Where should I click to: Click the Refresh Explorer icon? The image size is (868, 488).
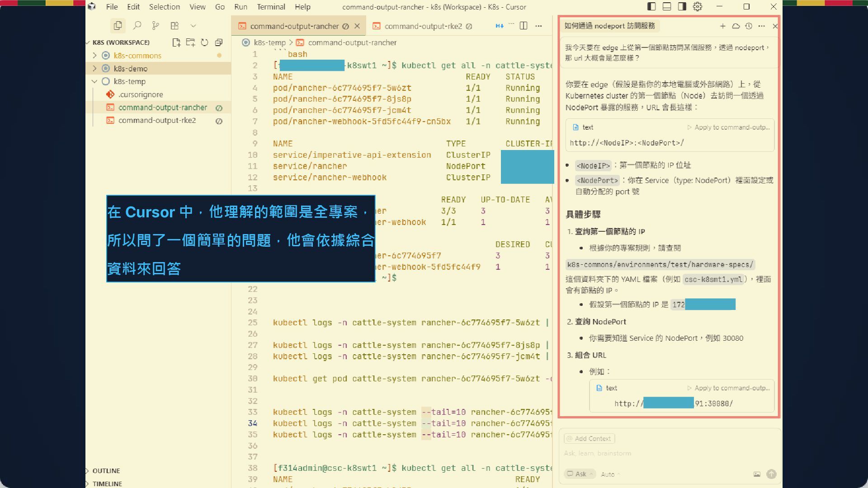tap(204, 42)
